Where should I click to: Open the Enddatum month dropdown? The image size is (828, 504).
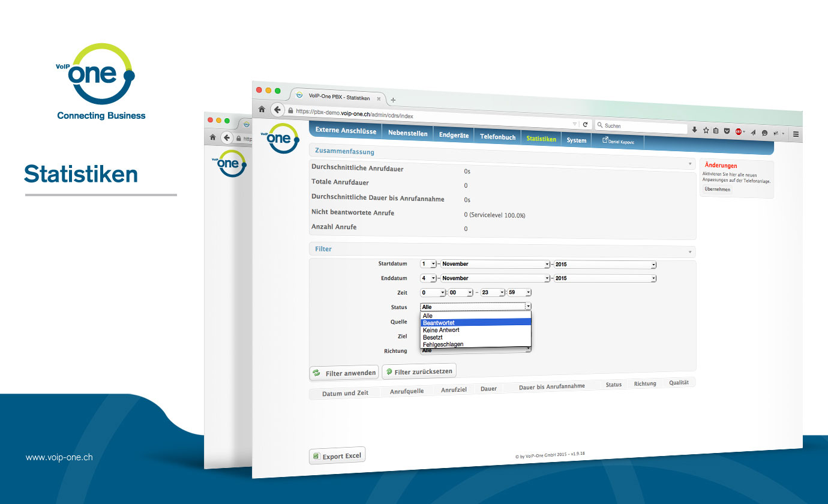click(496, 278)
